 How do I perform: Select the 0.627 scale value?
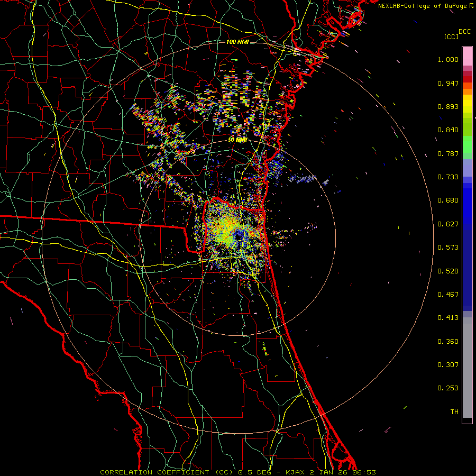pyautogui.click(x=448, y=224)
